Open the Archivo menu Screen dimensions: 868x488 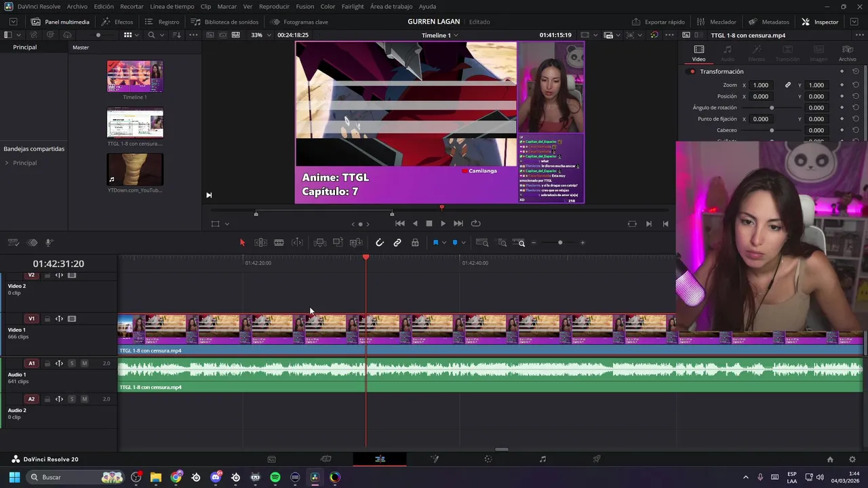(77, 7)
